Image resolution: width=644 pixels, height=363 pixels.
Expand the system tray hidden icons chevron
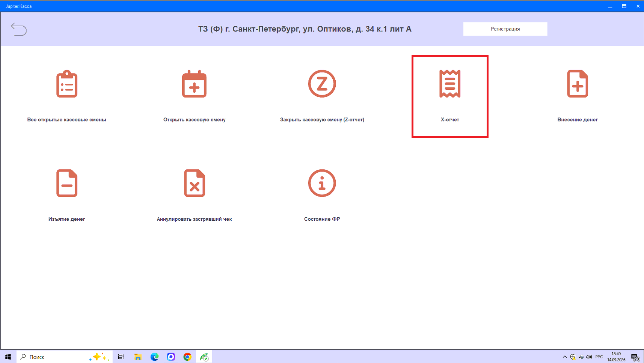(564, 357)
